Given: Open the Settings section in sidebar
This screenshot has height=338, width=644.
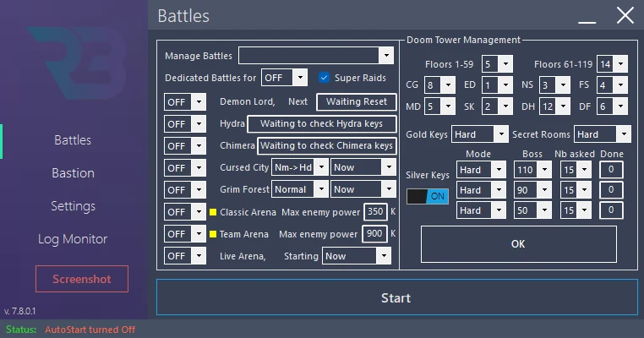Looking at the screenshot, I should click(x=74, y=206).
